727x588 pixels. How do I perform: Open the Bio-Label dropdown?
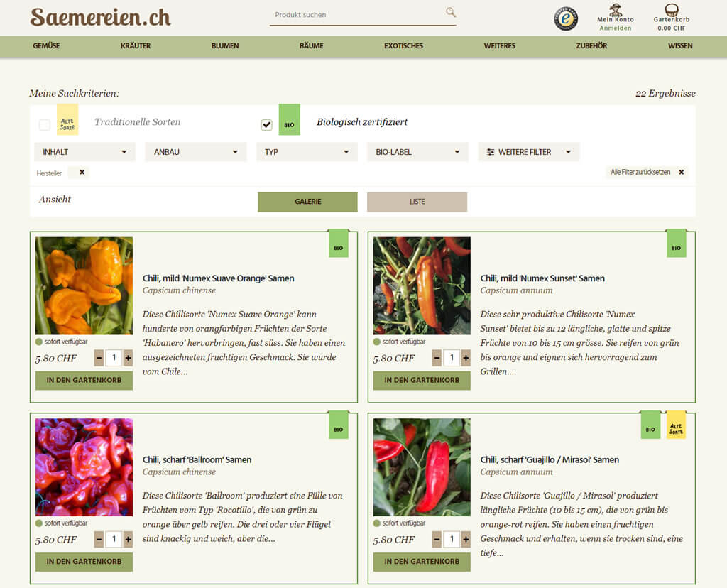click(x=417, y=152)
